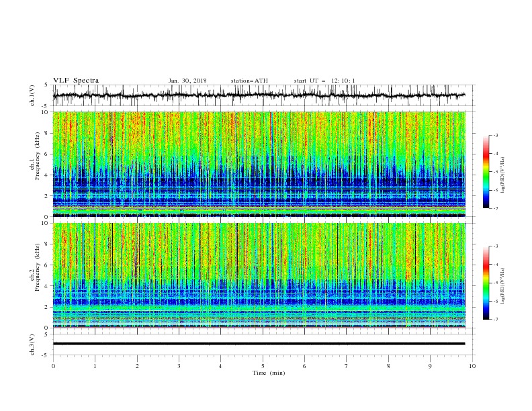Click ch.2 color bar "log(PSD)(V²/Hz)" caption
Image resolution: width=532 pixels, height=411 pixels.
coord(503,285)
